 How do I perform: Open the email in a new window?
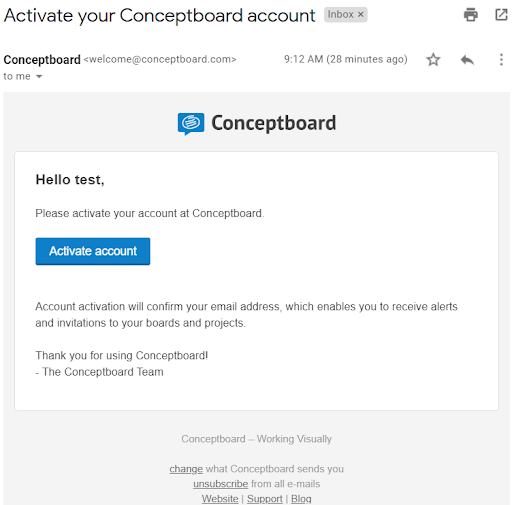click(501, 15)
